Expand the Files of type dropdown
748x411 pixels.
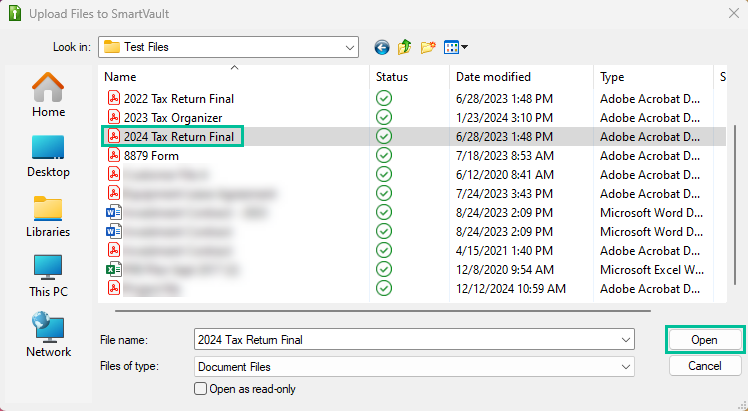pos(625,367)
